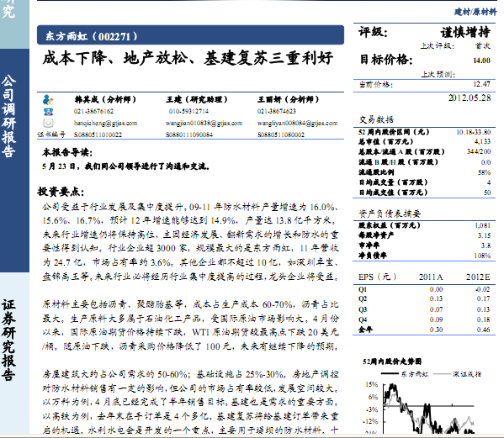This screenshot has width=504, height=438.
Task: Open email wangjian010838@gtjas.com
Action: (x=204, y=123)
